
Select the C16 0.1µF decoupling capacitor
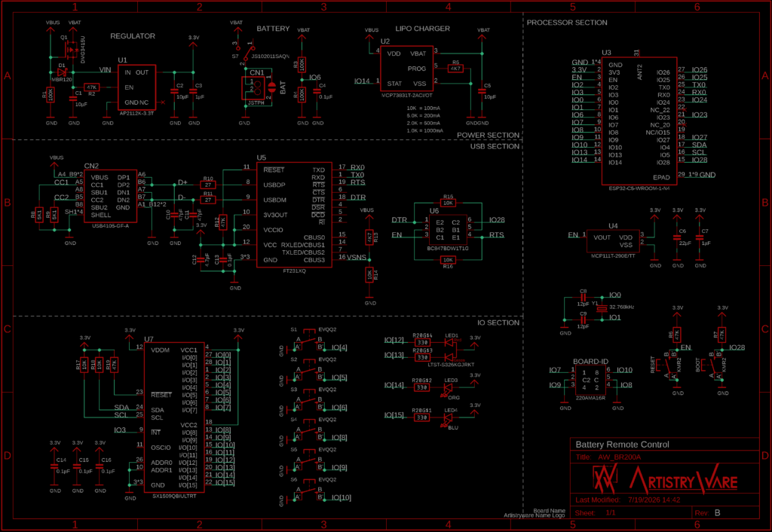[100, 466]
